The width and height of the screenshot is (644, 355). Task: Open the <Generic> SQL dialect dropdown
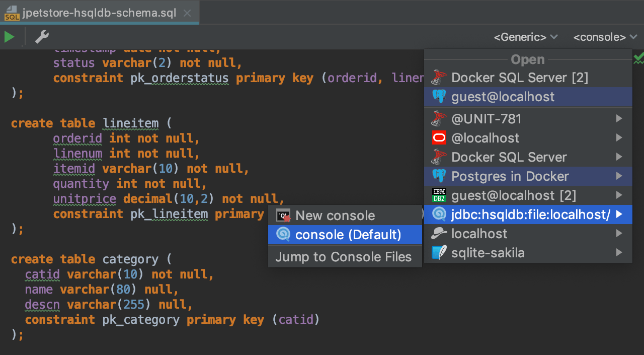coord(526,37)
